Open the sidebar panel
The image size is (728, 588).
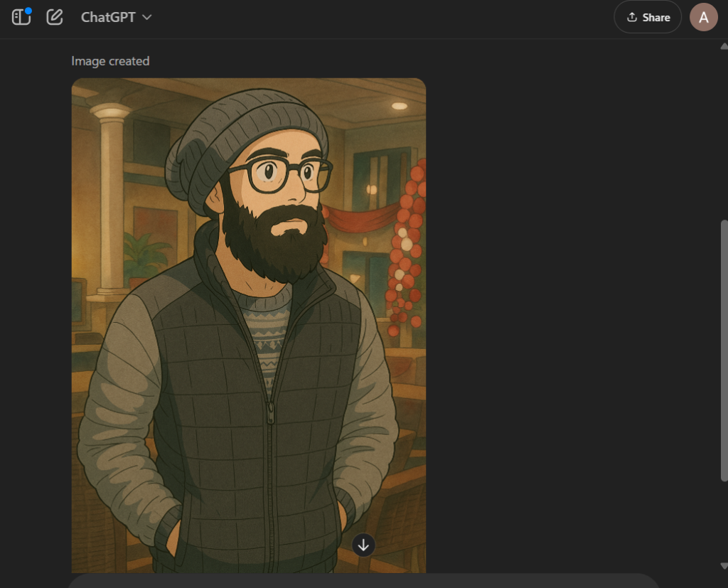pos(21,17)
